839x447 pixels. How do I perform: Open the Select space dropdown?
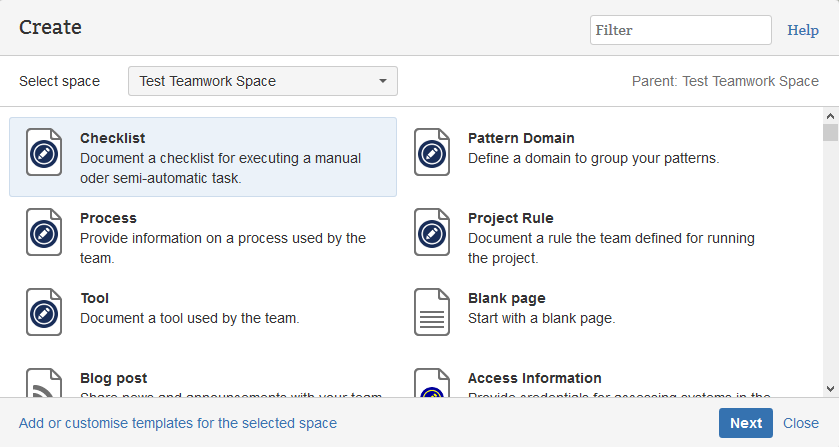tap(262, 81)
